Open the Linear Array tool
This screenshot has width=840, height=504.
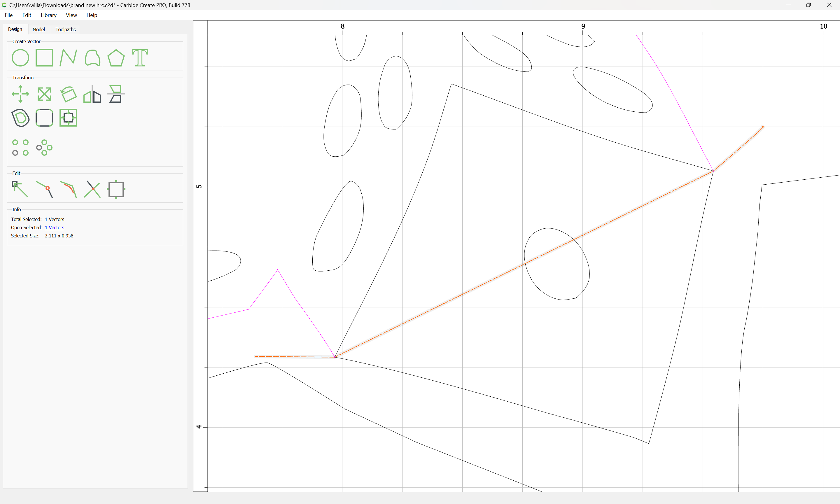[20, 147]
